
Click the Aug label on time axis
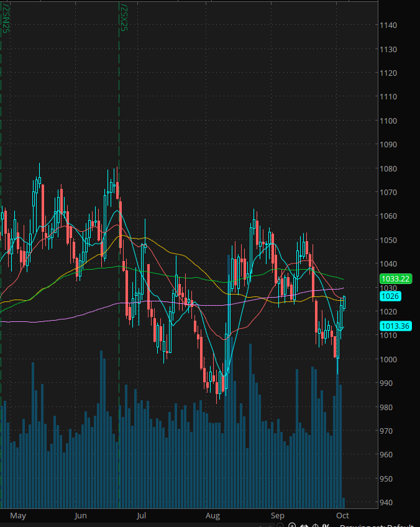[x=212, y=516]
